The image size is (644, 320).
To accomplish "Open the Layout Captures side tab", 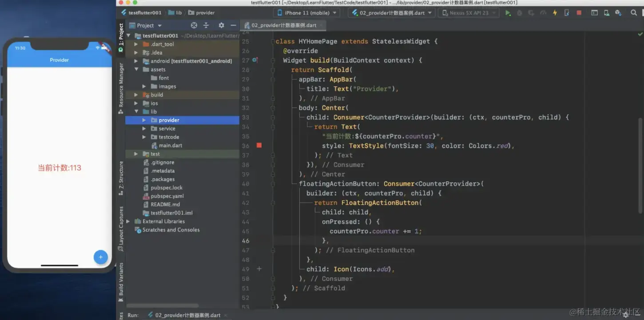I will [x=121, y=229].
